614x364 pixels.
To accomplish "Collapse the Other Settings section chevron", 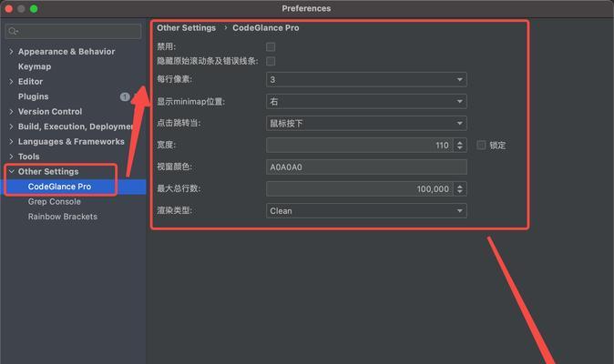I will point(12,171).
